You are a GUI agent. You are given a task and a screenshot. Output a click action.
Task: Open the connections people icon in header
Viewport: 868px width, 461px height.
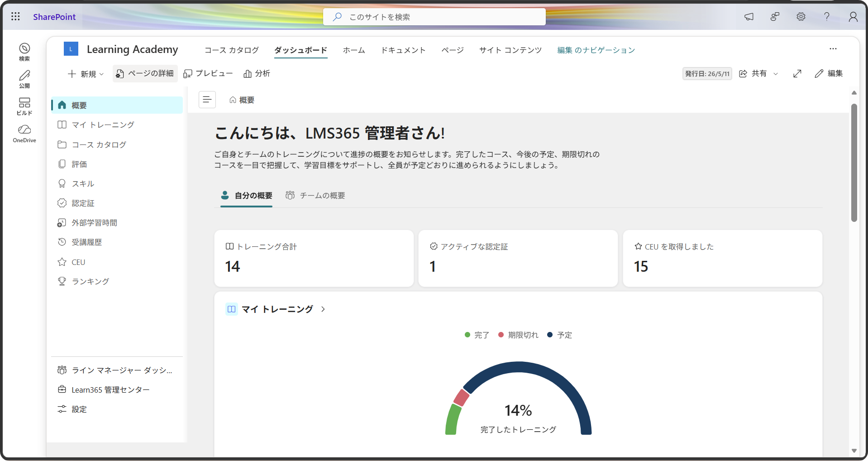click(775, 17)
